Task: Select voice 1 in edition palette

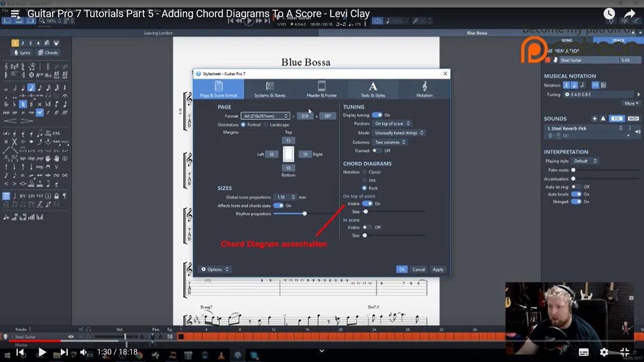Action: point(15,43)
